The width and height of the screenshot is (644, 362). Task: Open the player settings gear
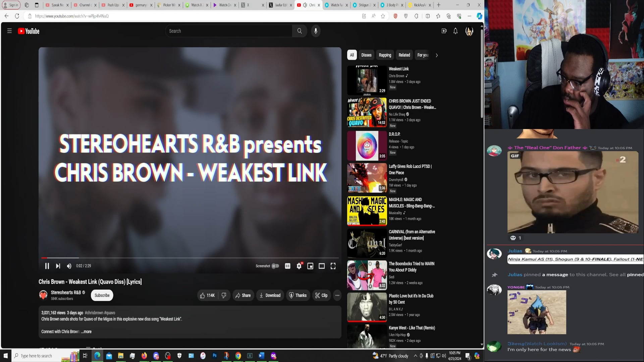click(299, 266)
